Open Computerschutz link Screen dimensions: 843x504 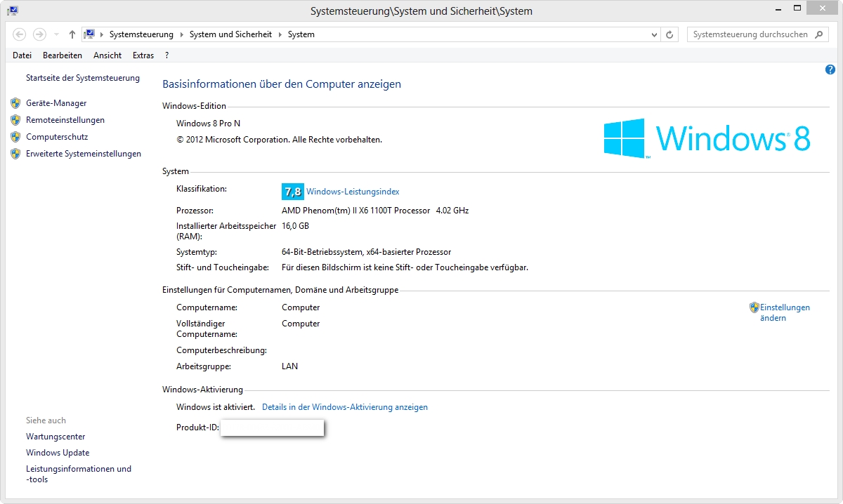pos(57,137)
